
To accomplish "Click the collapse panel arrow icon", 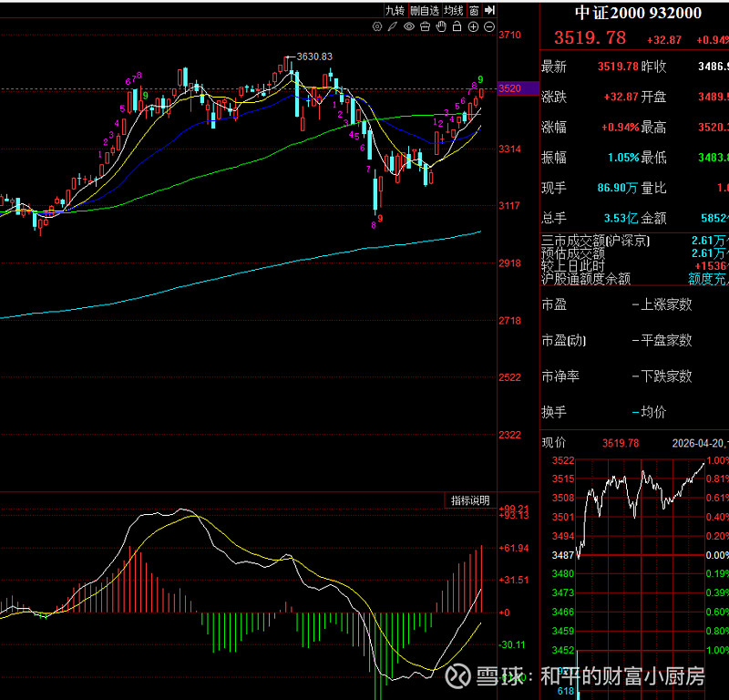I will 489,10.
